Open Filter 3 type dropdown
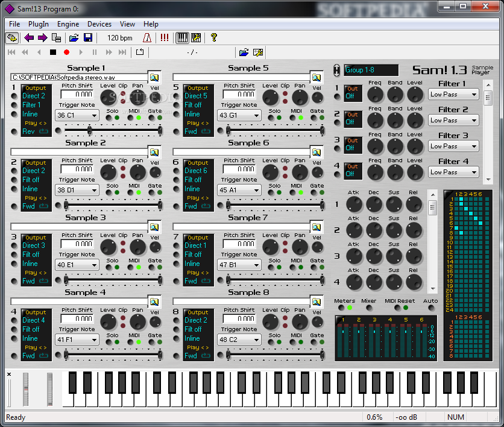504x427 pixels. pos(453,147)
